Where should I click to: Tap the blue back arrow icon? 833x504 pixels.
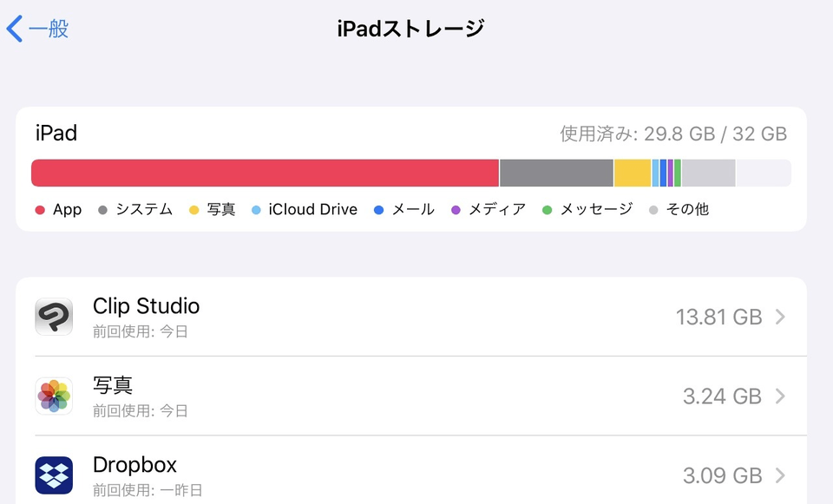[15, 29]
